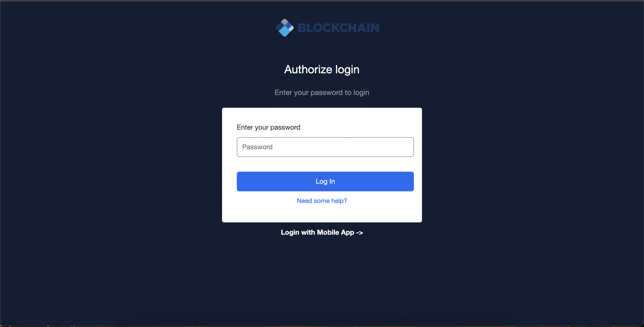This screenshot has height=327, width=644.
Task: Click the Blockchain diamond logo icon
Action: coord(285,28)
